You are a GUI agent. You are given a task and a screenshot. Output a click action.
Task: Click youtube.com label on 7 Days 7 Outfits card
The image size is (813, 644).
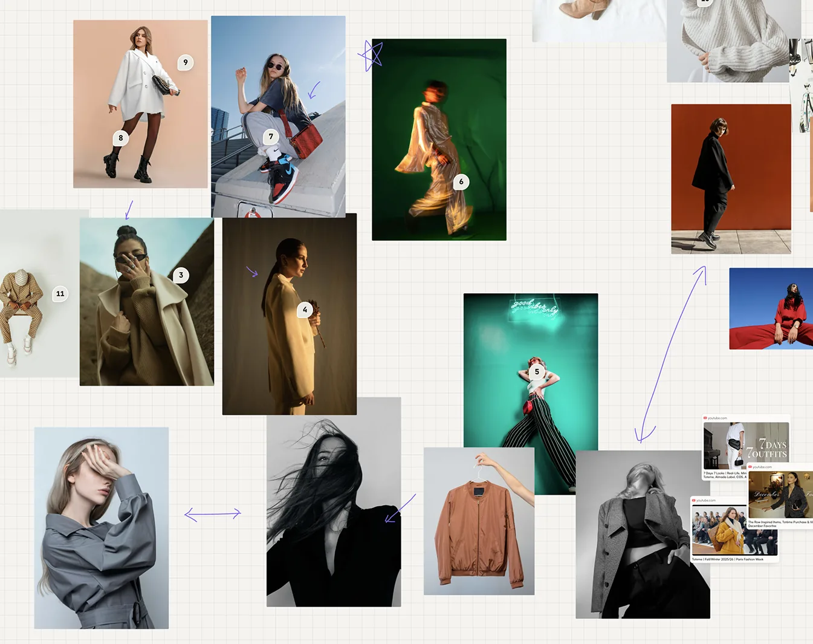click(x=717, y=418)
